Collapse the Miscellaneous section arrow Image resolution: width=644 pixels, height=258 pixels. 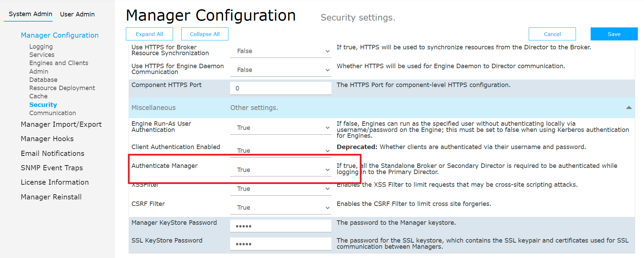tap(629, 108)
